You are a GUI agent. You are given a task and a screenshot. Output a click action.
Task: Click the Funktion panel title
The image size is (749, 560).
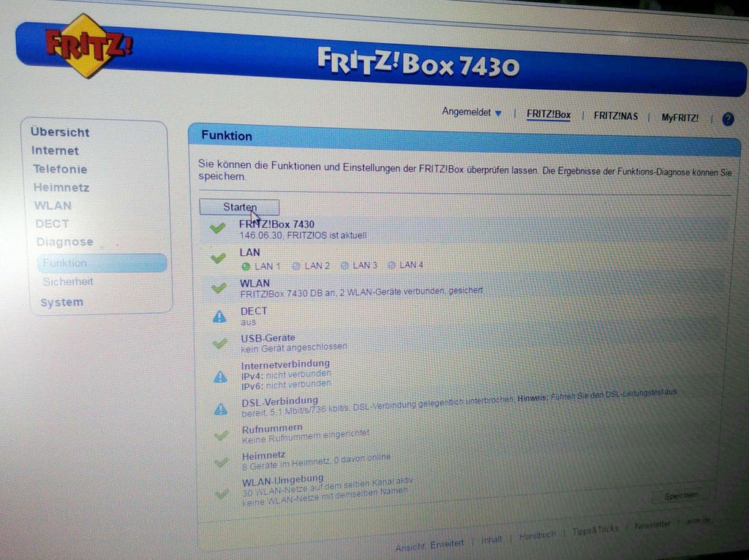[x=227, y=136]
